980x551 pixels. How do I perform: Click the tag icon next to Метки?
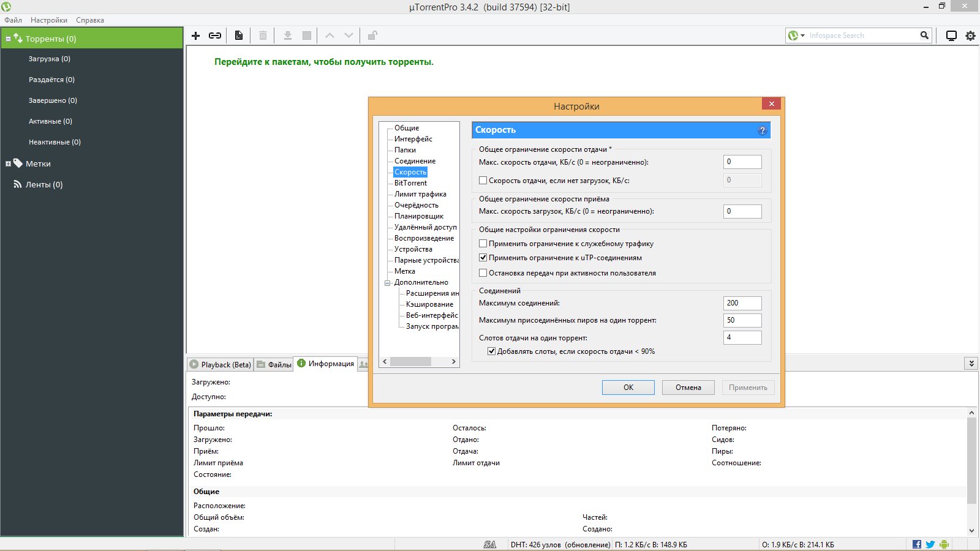click(x=18, y=163)
